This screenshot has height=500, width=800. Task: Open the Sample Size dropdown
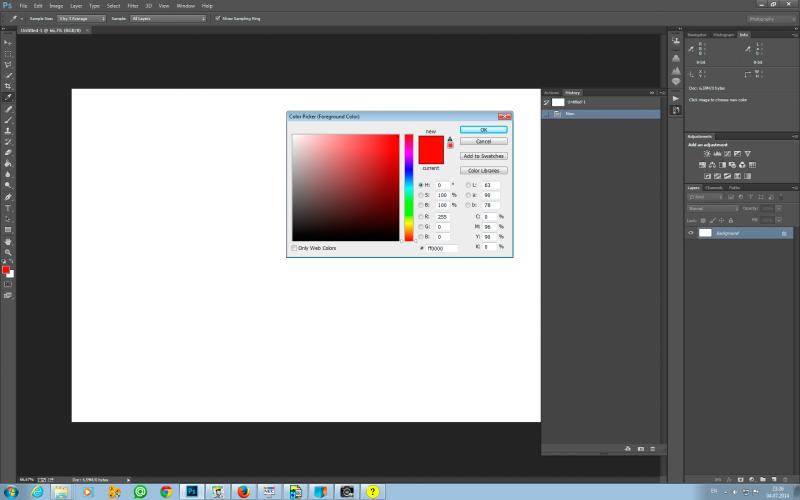(x=82, y=18)
